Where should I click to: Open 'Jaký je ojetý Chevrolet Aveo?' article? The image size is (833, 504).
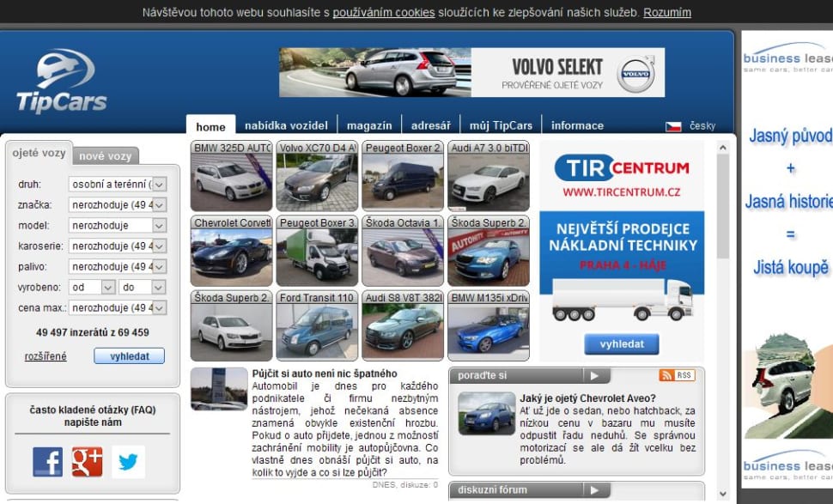[587, 398]
